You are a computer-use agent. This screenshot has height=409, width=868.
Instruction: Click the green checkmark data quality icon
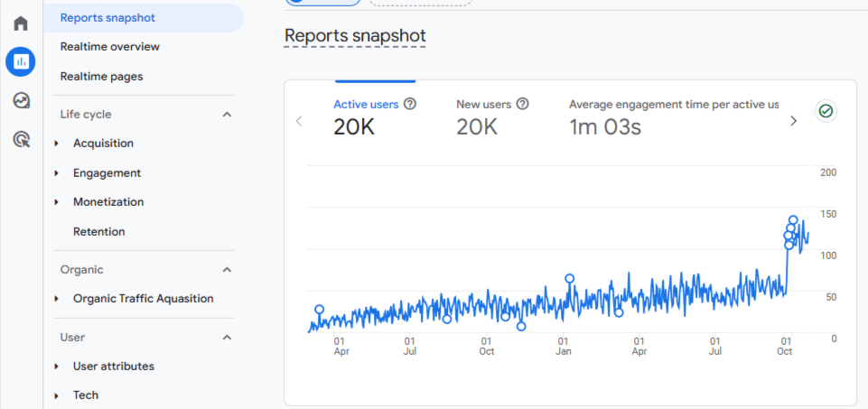[x=825, y=111]
